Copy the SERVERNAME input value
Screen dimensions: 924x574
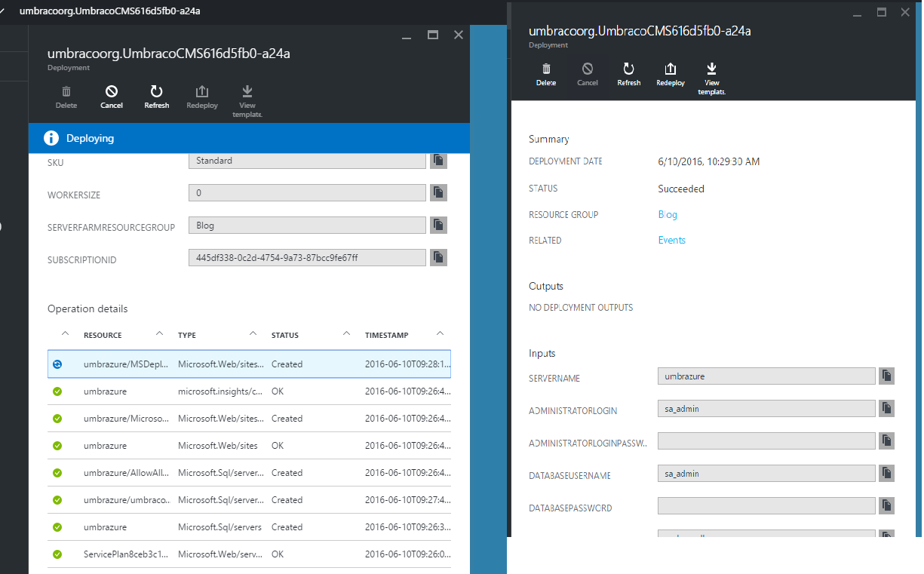[886, 376]
